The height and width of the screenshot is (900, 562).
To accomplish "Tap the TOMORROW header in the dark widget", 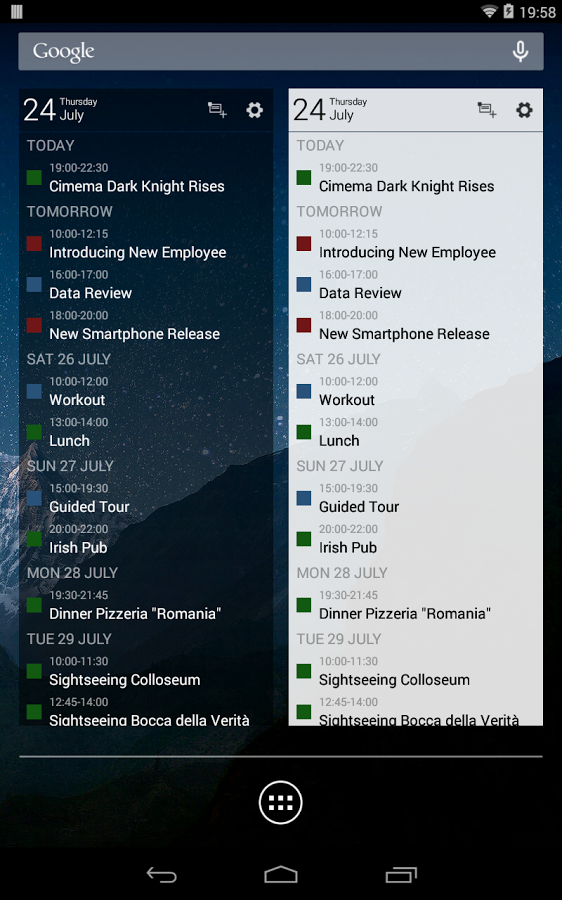I will tap(69, 211).
